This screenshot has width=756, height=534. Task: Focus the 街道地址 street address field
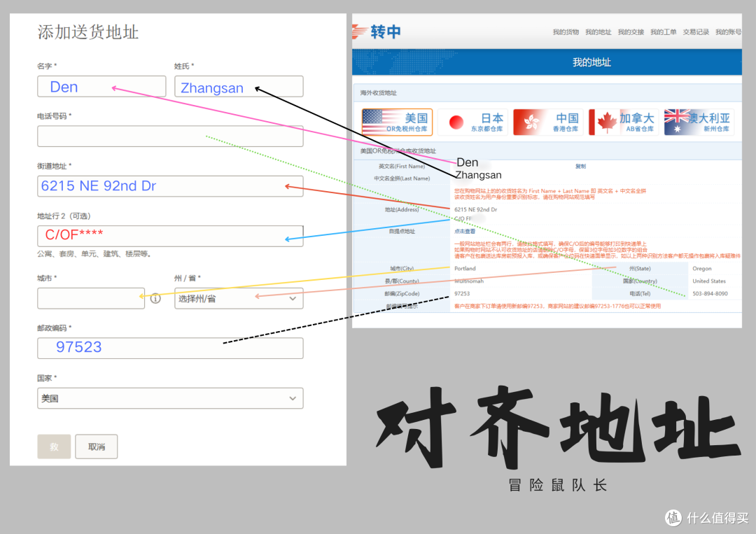170,186
